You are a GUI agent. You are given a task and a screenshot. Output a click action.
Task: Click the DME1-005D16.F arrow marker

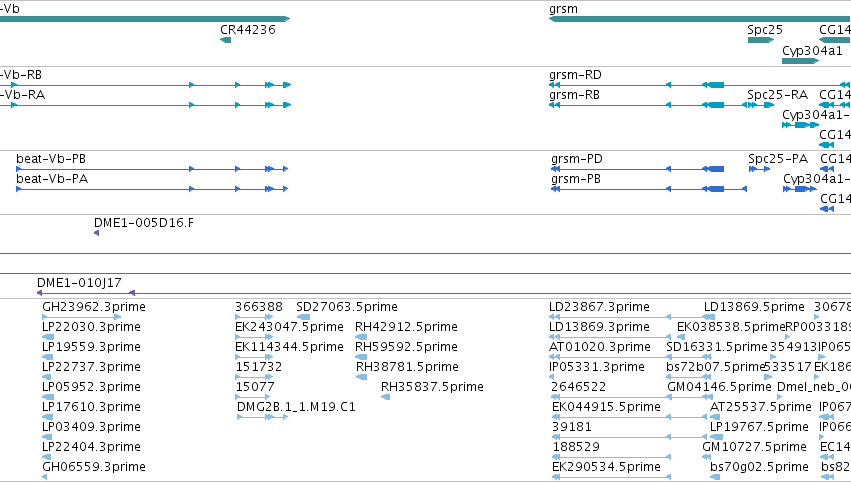click(97, 233)
